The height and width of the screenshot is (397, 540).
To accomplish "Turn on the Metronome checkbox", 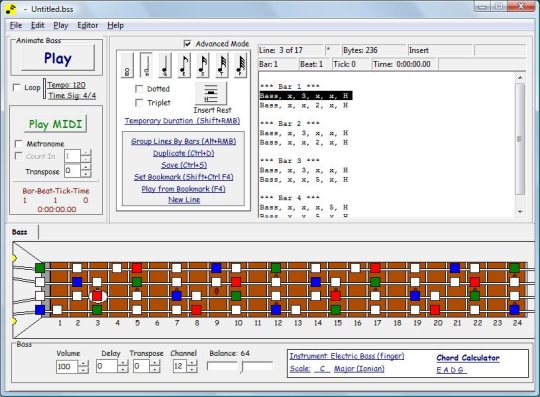I will 19,144.
